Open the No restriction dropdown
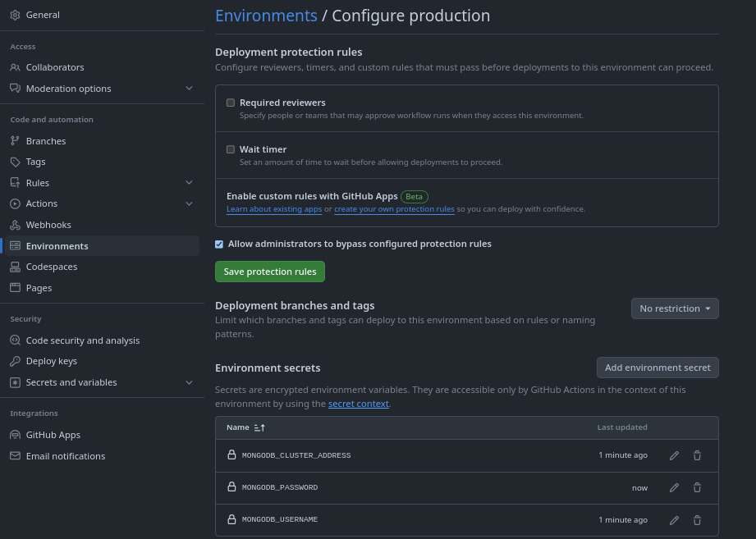 click(675, 308)
